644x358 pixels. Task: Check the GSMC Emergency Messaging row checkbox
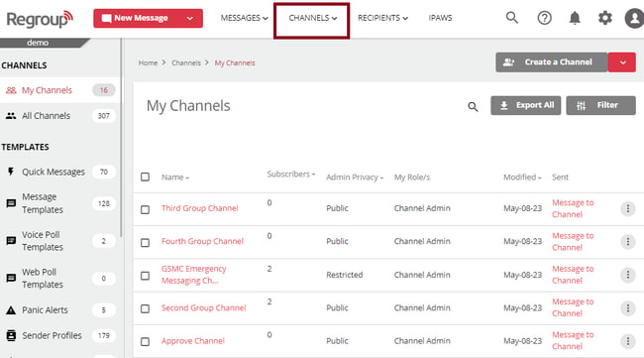tap(145, 276)
